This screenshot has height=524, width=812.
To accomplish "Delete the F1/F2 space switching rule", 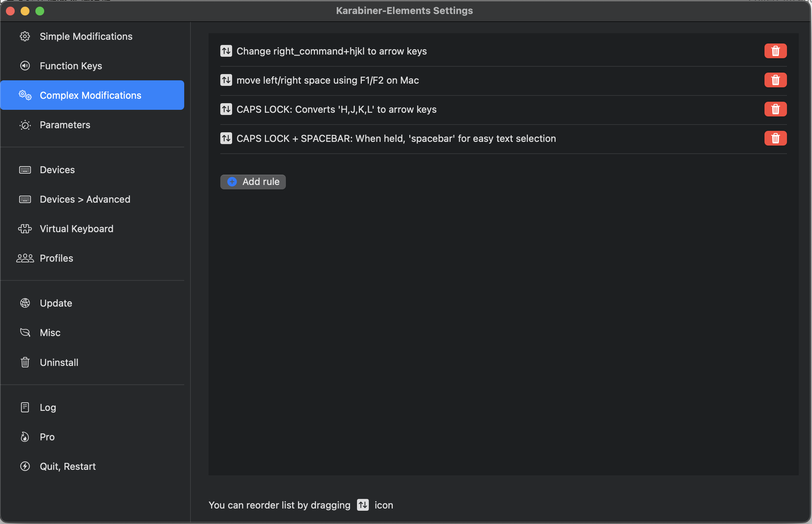I will (775, 80).
